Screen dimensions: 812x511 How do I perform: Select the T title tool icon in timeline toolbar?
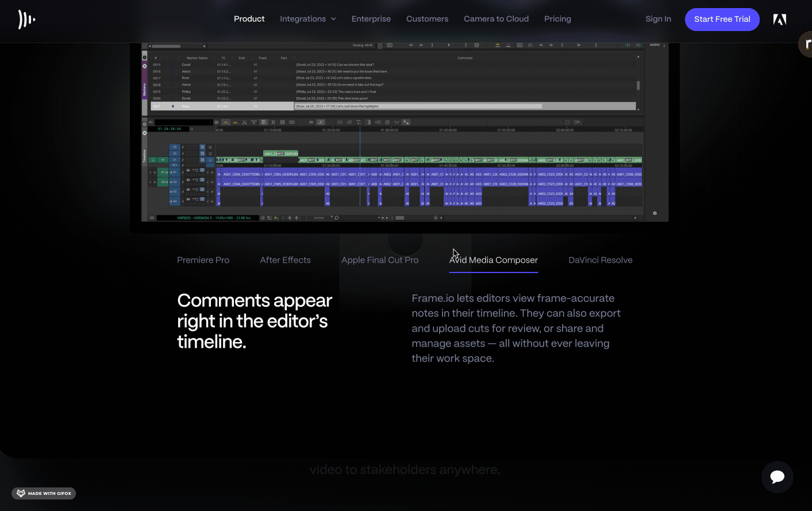[x=359, y=122]
